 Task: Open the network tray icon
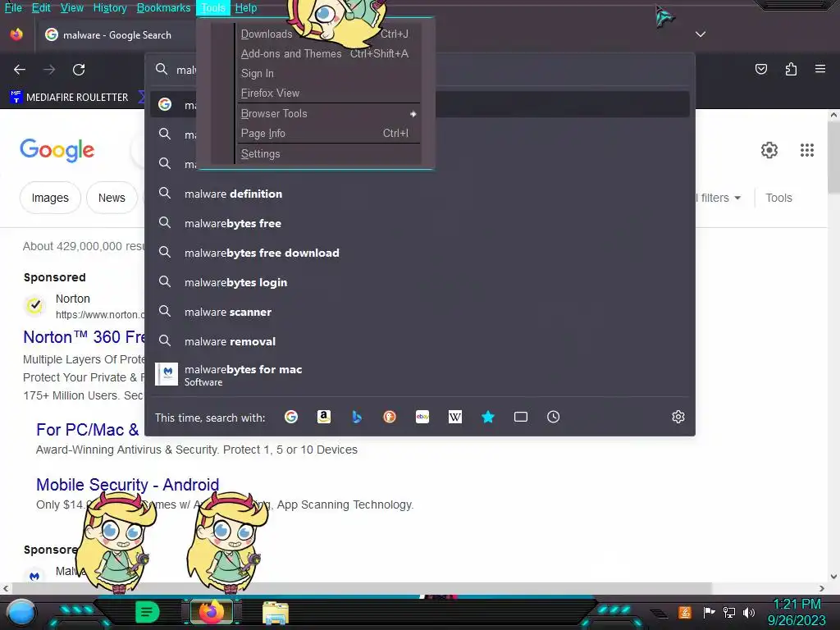pos(729,612)
